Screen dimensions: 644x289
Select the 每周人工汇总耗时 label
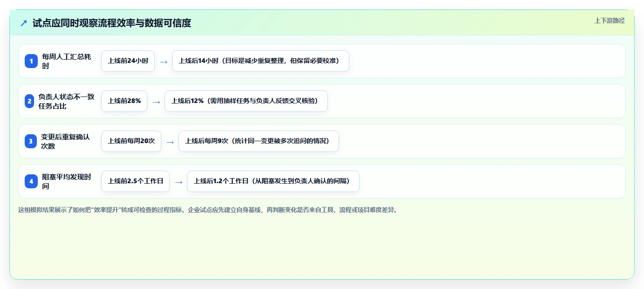tap(68, 61)
